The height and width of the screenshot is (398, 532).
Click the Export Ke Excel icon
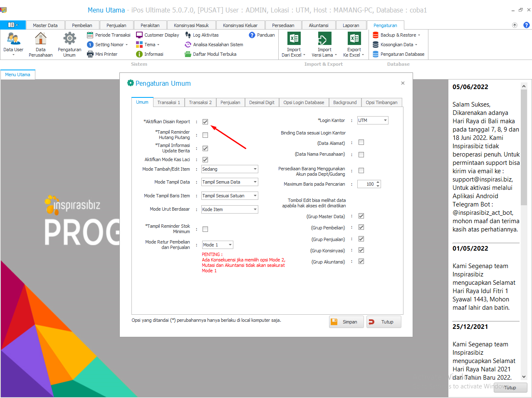point(354,39)
